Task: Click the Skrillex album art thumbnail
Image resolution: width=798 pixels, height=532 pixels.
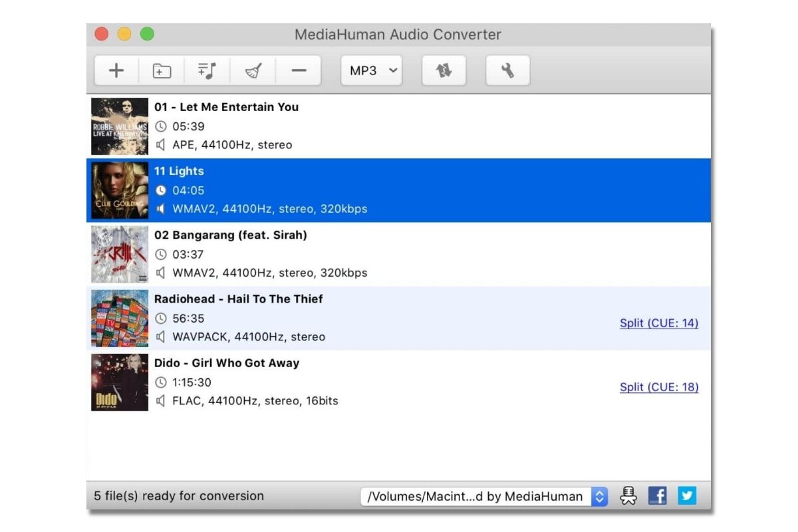Action: pyautogui.click(x=120, y=254)
